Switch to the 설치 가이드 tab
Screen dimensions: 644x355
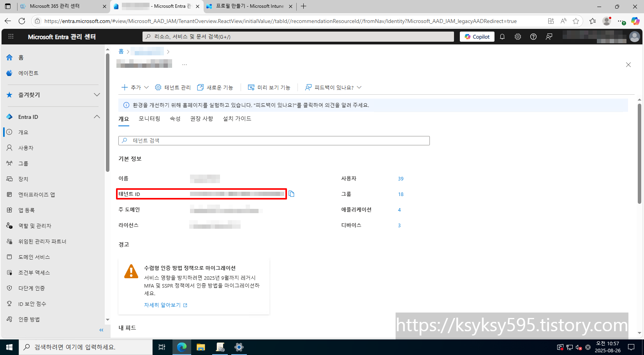pyautogui.click(x=237, y=118)
